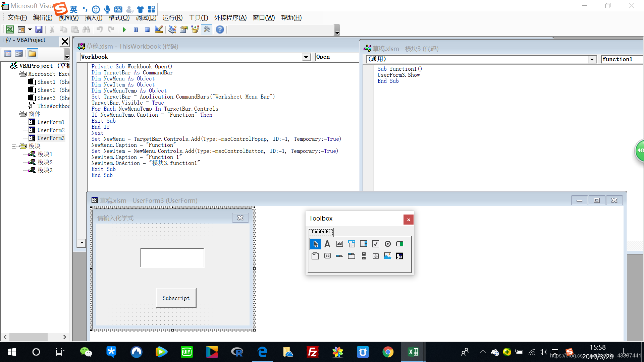Click the Subscript button on UserForm3
The image size is (644, 362).
coord(176,298)
